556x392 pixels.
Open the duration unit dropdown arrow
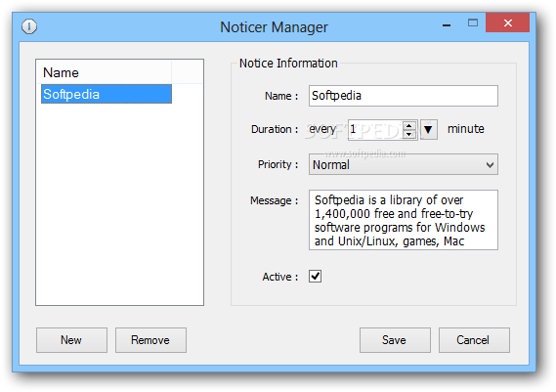tap(428, 129)
